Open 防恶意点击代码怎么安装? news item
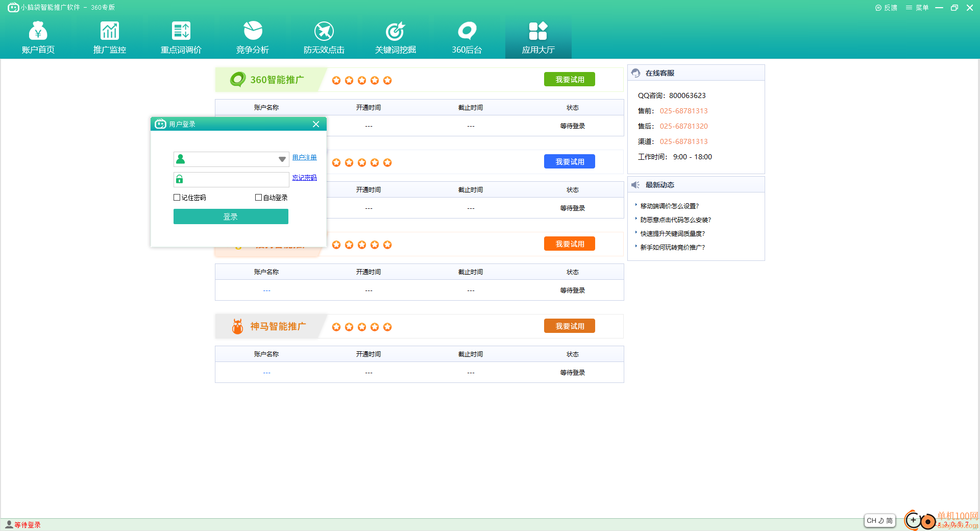This screenshot has width=980, height=531. 676,220
